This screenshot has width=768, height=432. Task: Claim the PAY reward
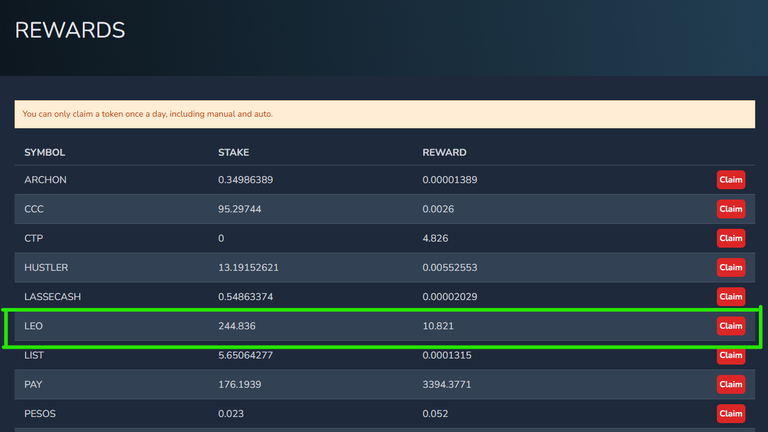(731, 384)
